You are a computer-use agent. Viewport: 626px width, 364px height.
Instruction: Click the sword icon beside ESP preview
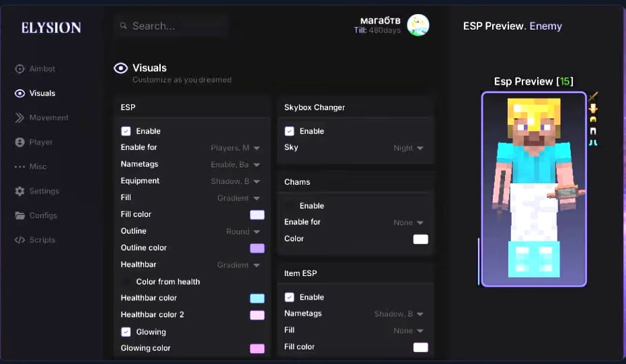[x=593, y=96]
